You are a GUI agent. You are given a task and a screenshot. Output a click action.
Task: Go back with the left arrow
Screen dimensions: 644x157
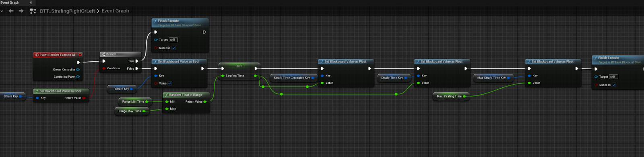[x=11, y=11]
